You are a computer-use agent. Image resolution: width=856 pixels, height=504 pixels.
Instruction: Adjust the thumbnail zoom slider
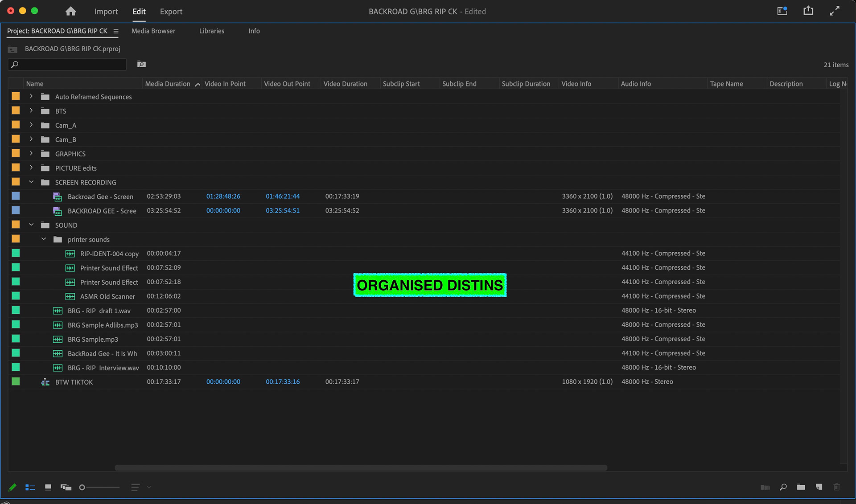point(82,487)
